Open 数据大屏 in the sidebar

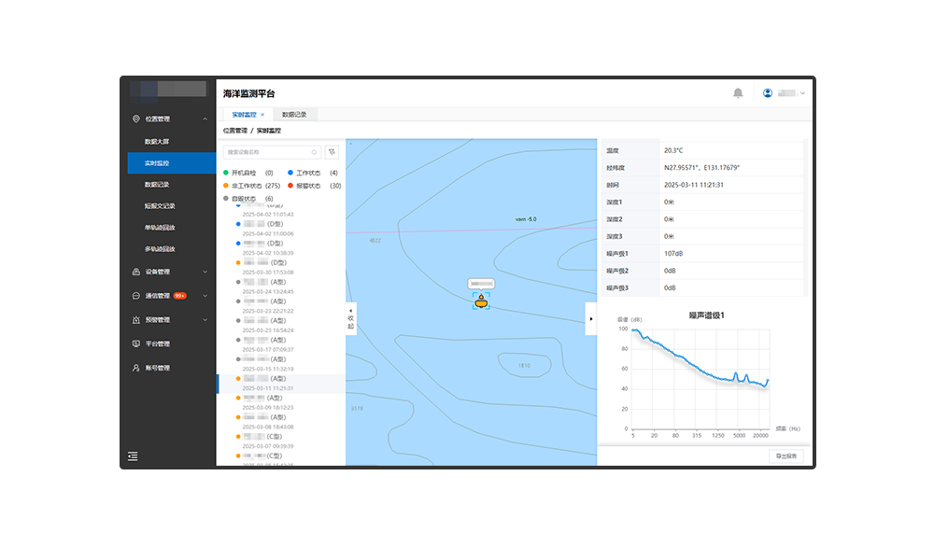tap(157, 142)
